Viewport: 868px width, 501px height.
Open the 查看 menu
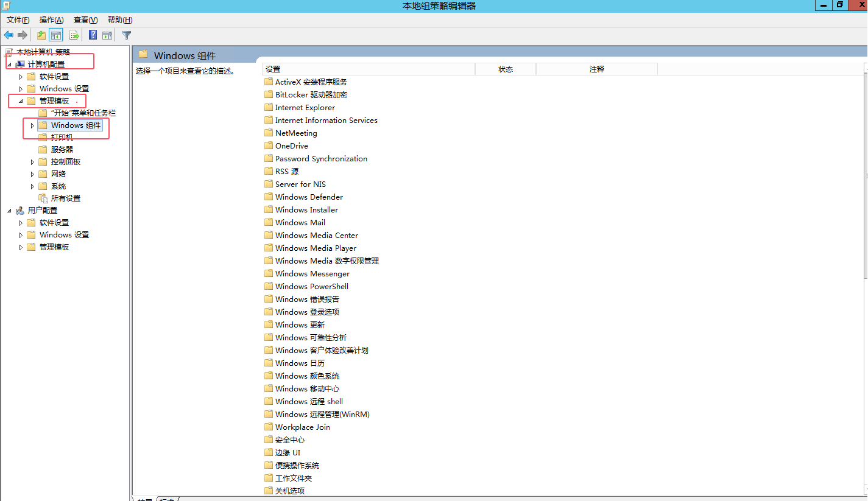pos(85,19)
